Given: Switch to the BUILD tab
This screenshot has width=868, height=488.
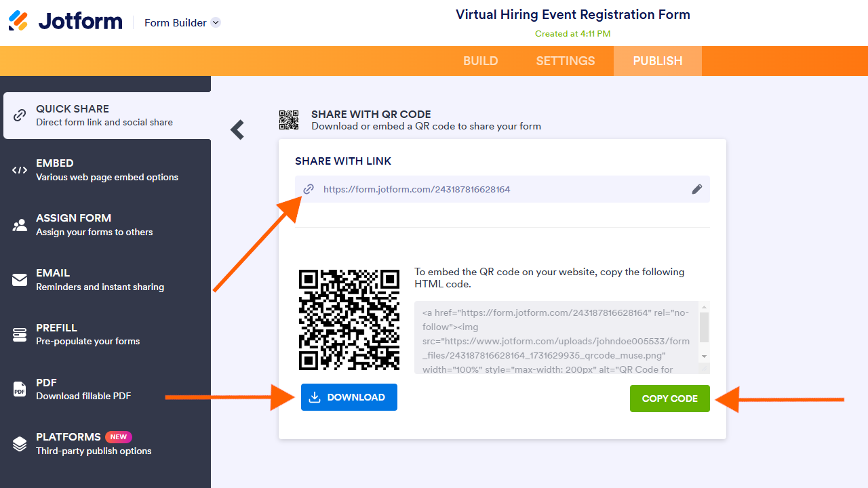Looking at the screenshot, I should coord(480,61).
